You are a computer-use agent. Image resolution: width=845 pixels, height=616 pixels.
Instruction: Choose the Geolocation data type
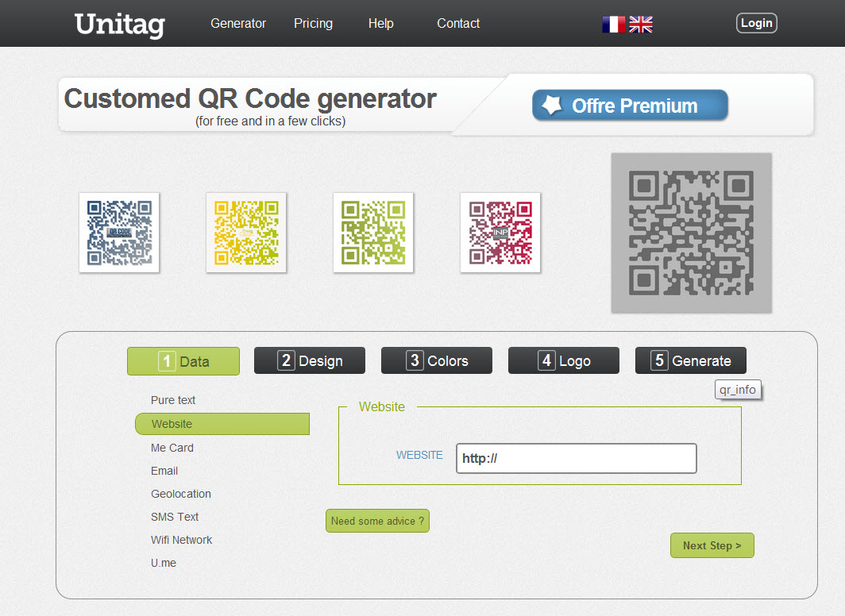pos(181,494)
